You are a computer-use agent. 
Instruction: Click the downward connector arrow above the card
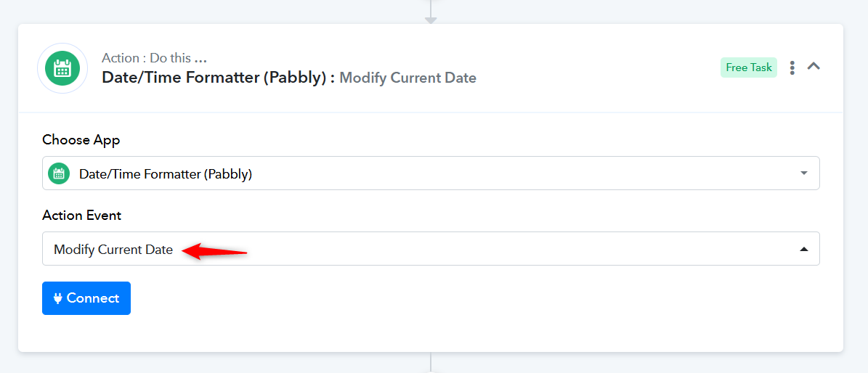click(x=431, y=20)
